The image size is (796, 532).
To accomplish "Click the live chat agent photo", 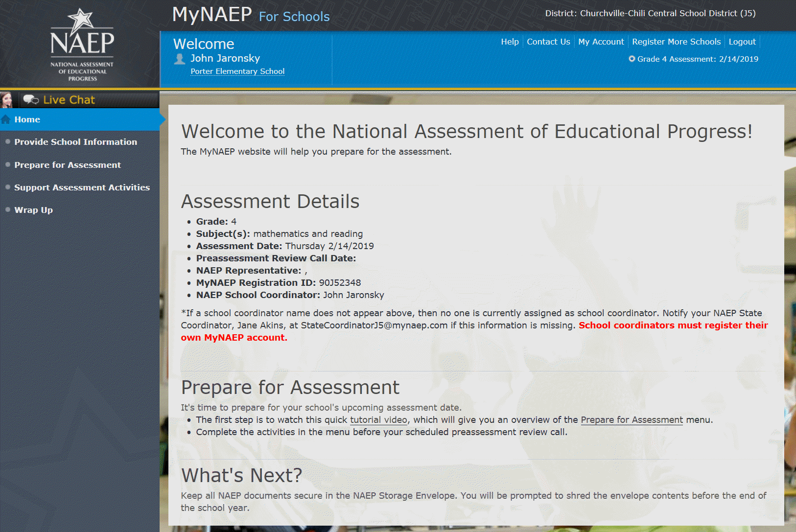I will point(6,99).
